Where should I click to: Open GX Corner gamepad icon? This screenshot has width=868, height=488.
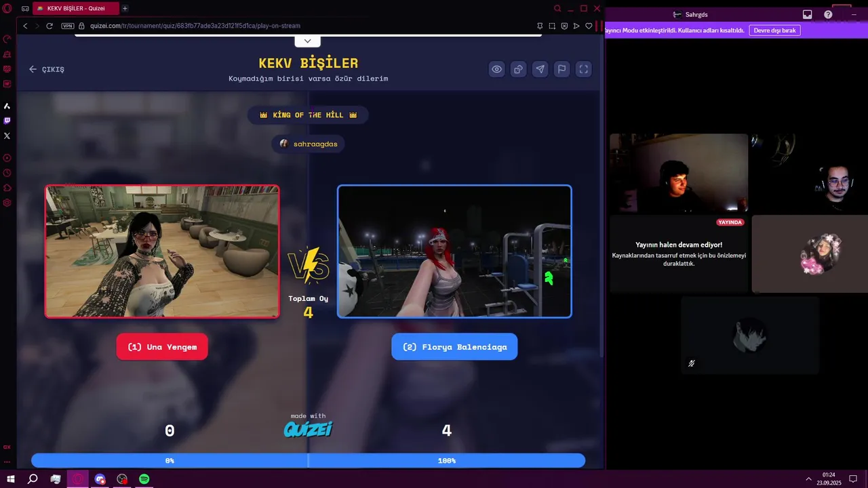(x=25, y=9)
